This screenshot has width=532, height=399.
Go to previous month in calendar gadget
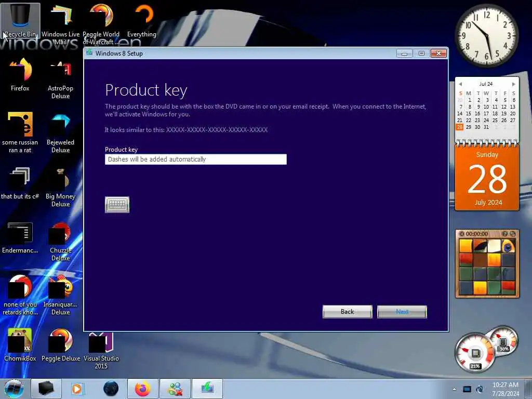tap(460, 84)
